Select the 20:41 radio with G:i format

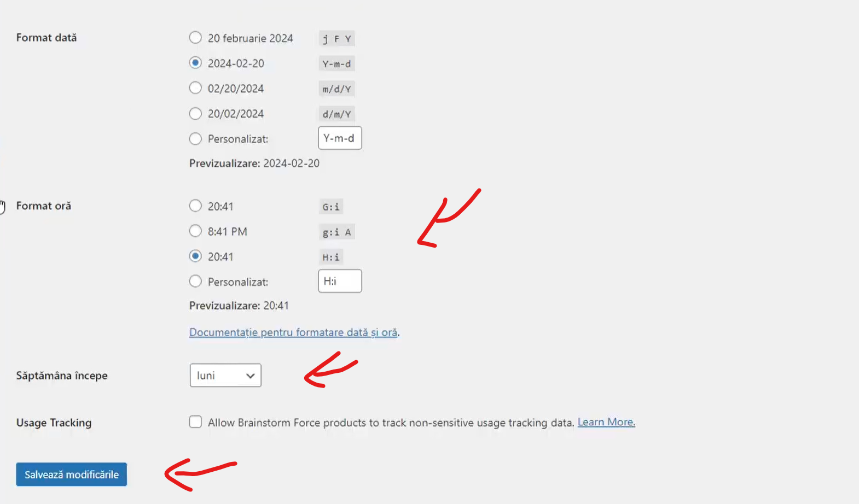(195, 206)
